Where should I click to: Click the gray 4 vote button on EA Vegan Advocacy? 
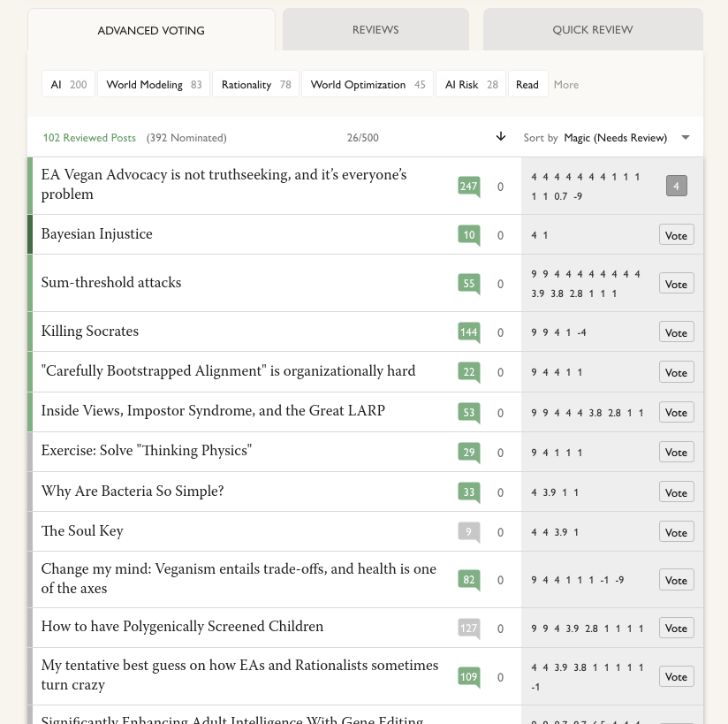[x=677, y=186]
